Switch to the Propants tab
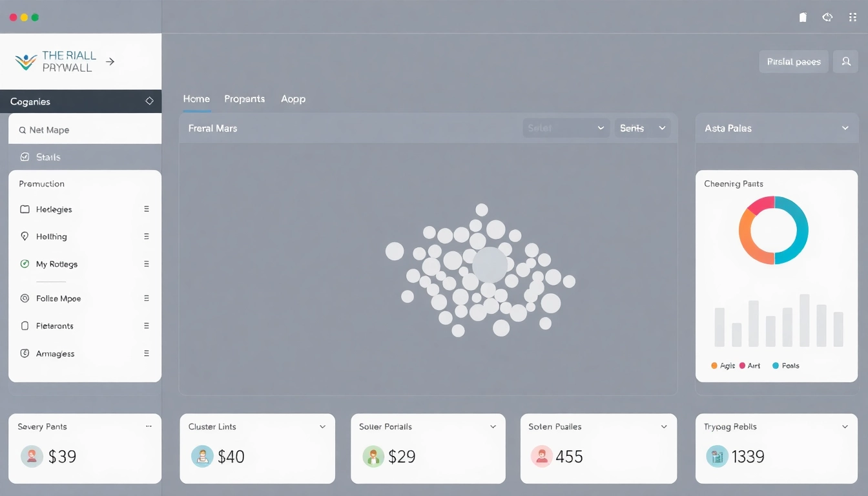 click(x=244, y=99)
